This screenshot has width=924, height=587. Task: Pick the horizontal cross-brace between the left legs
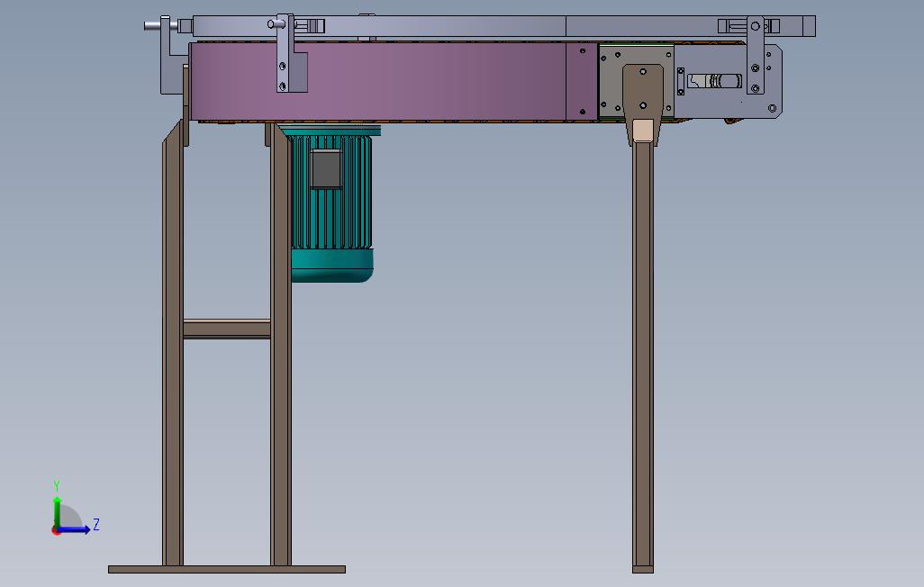coord(227,329)
